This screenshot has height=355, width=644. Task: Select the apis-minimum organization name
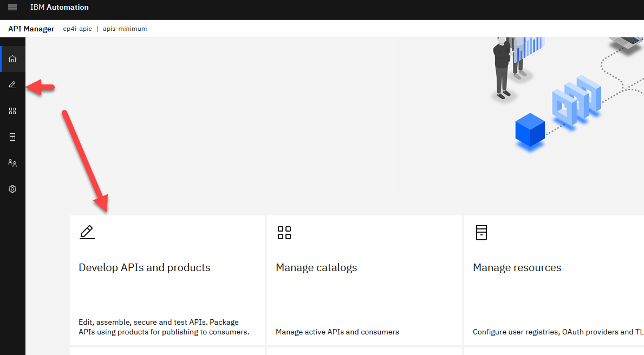[125, 29]
